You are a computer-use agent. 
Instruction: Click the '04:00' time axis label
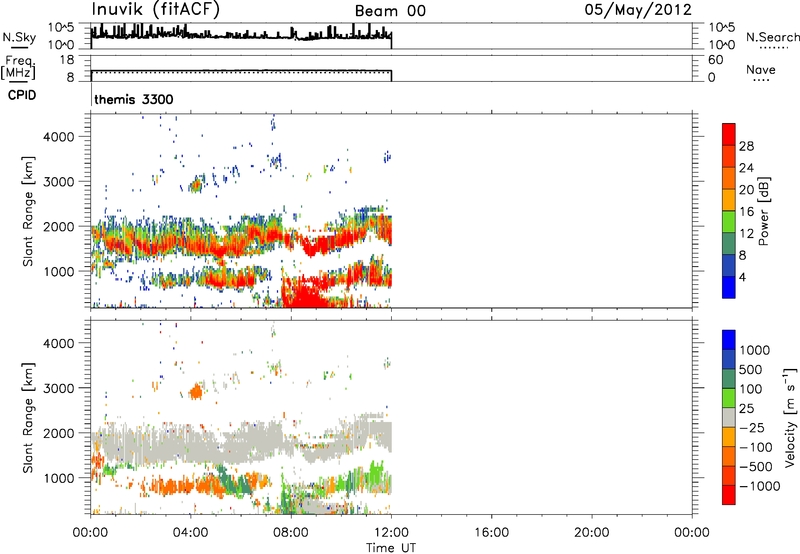coord(190,533)
